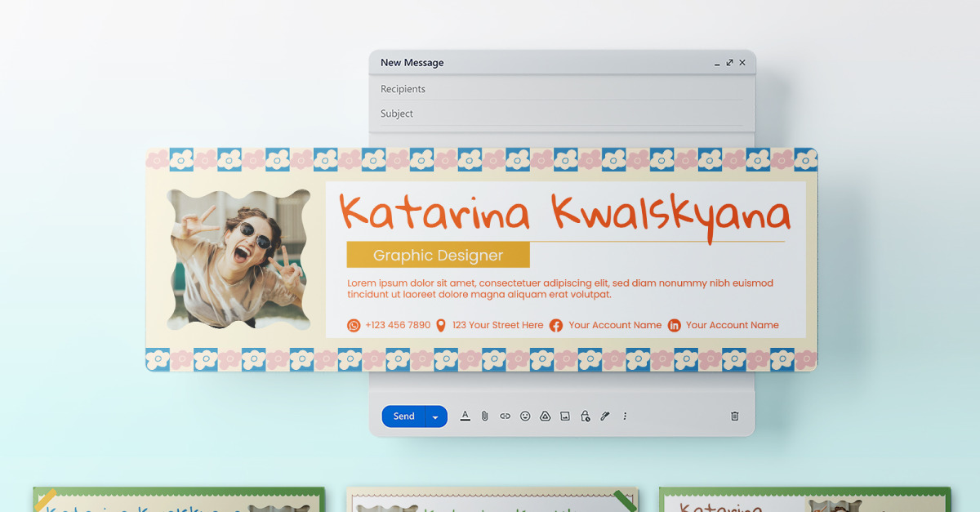Click the attach files paperclip icon
The width and height of the screenshot is (980, 512).
[x=484, y=416]
